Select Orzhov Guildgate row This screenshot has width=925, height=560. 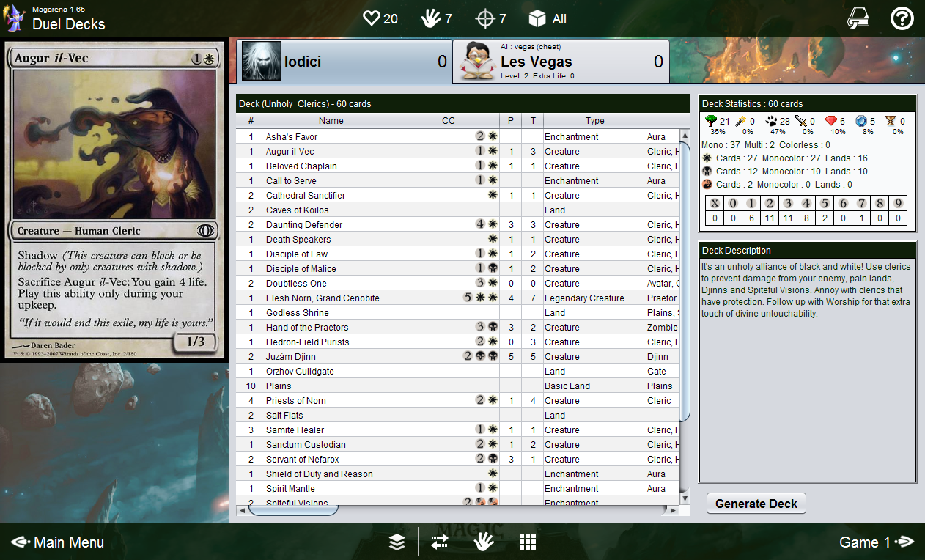point(458,371)
